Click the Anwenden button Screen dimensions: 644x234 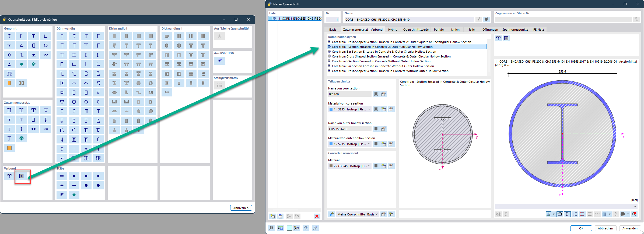630,228
